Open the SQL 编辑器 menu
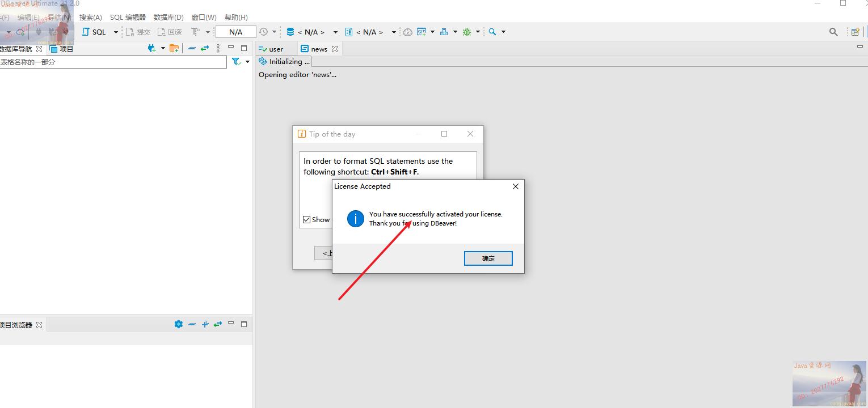Image resolution: width=868 pixels, height=408 pixels. [128, 18]
